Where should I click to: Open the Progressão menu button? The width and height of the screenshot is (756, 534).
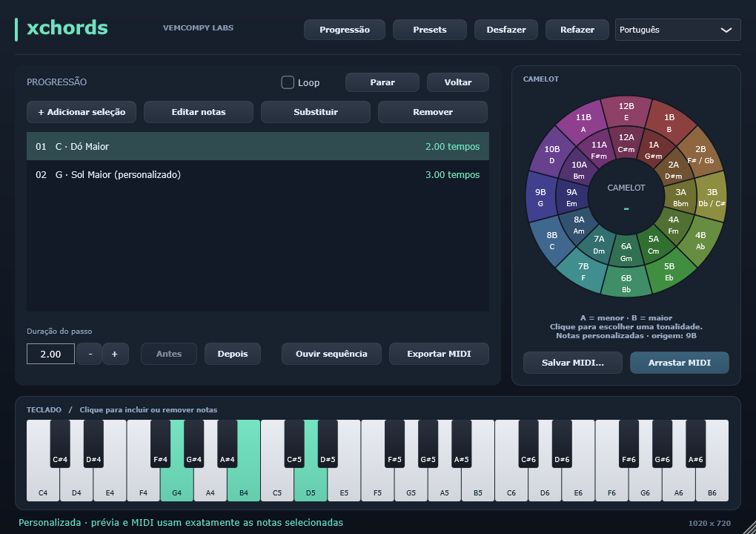pos(344,30)
